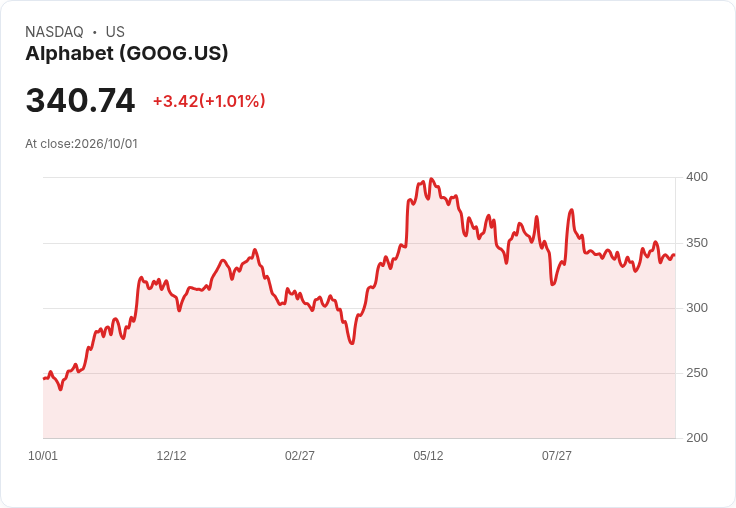Select the 10/01 date on x-axis
This screenshot has height=508, width=736.
(43, 456)
